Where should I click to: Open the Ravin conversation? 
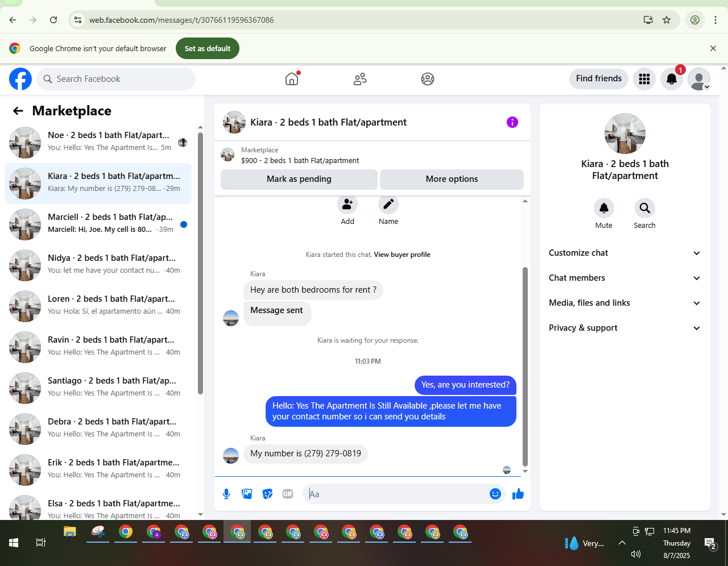pyautogui.click(x=98, y=347)
